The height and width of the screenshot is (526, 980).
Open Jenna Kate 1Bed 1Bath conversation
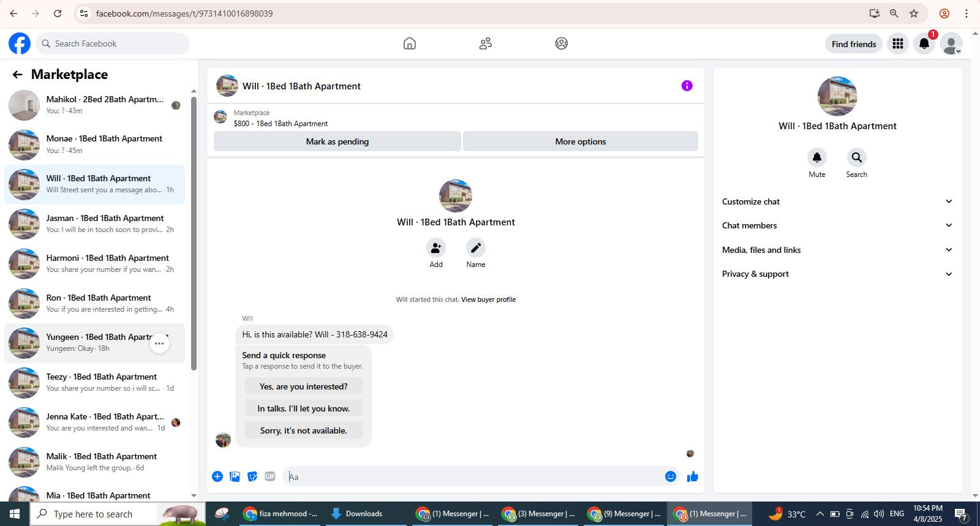point(95,423)
